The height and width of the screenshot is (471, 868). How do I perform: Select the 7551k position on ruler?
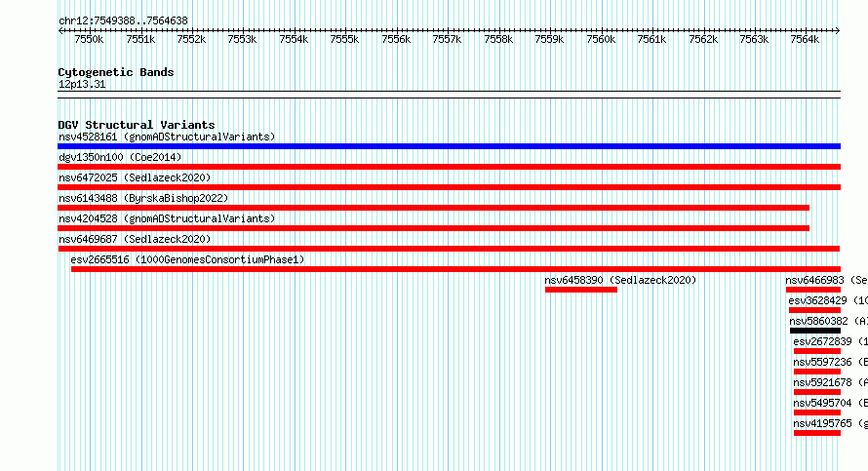coord(140,40)
